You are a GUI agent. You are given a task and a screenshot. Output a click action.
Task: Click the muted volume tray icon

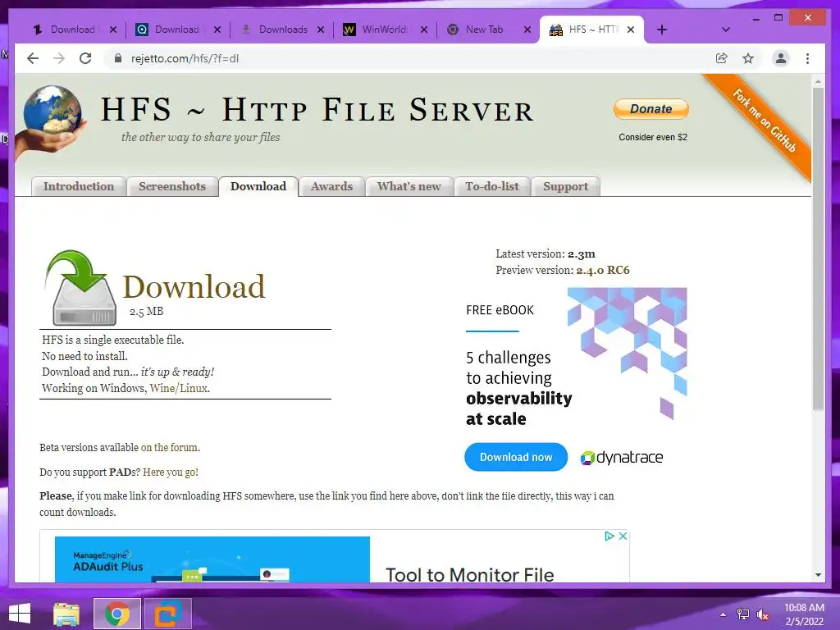pos(762,614)
